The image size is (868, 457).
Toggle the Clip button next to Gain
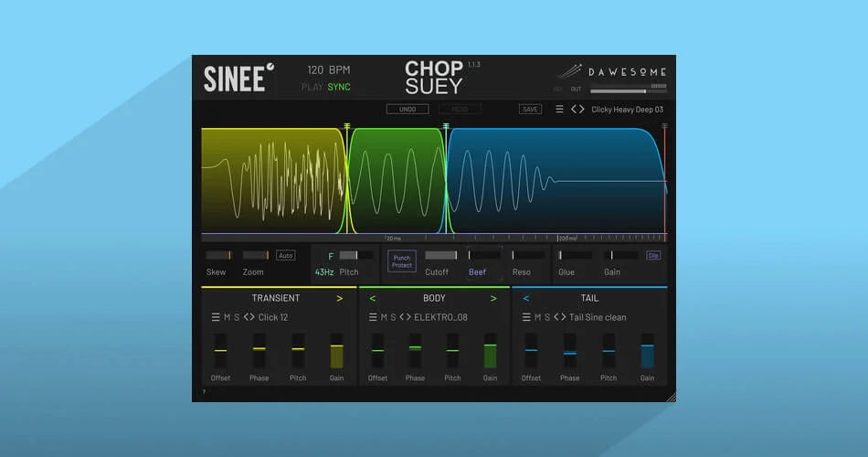pyautogui.click(x=653, y=255)
